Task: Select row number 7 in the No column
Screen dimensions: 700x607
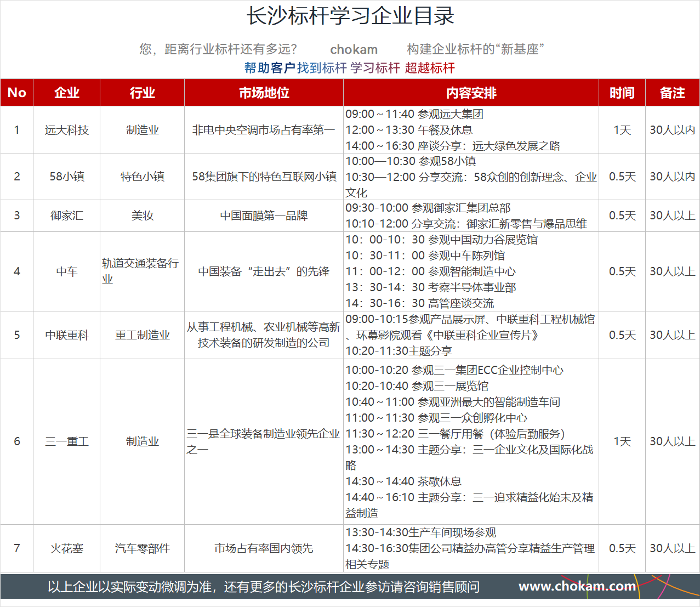Action: tap(17, 548)
